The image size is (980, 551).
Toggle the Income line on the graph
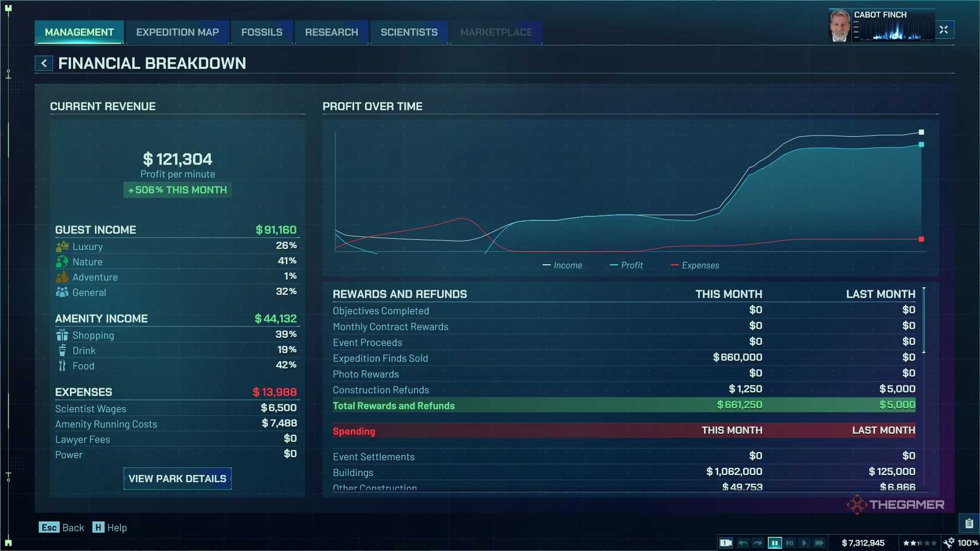point(562,265)
